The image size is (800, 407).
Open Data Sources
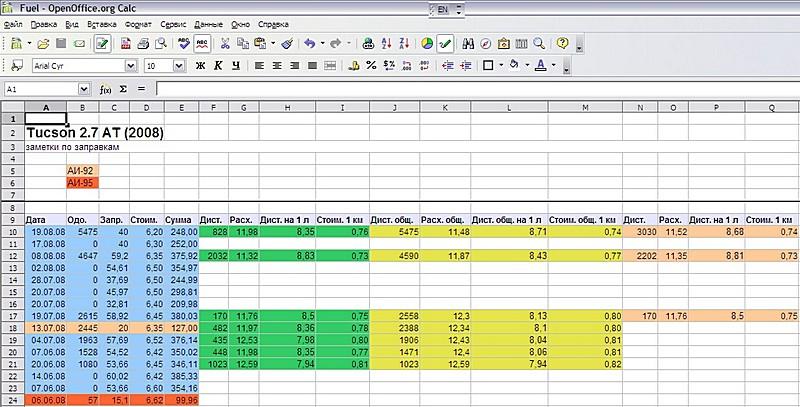pos(521,44)
